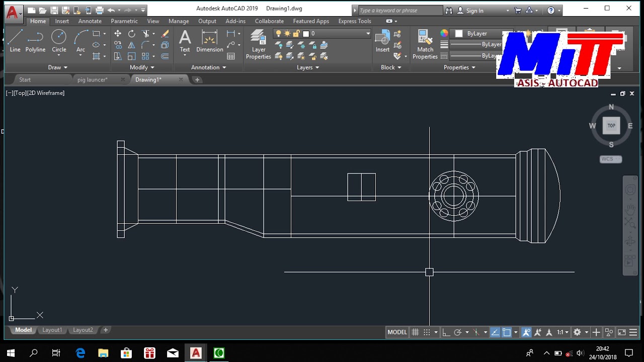Activate the Rotate tool
The height and width of the screenshot is (362, 644).
coord(132,34)
